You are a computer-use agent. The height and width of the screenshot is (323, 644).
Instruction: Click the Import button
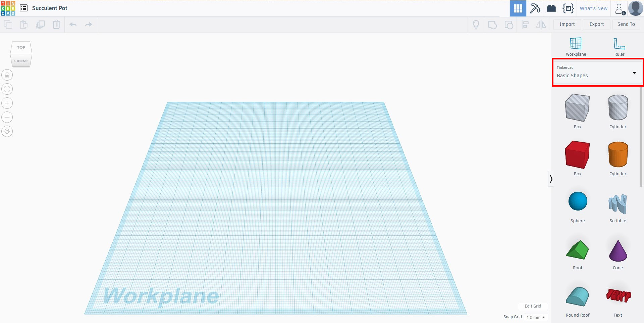click(x=567, y=25)
